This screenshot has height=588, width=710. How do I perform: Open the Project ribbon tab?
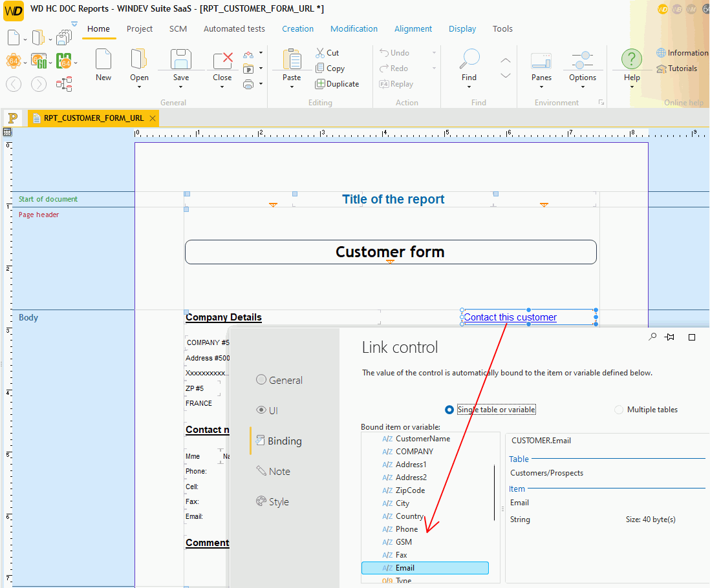pyautogui.click(x=140, y=29)
